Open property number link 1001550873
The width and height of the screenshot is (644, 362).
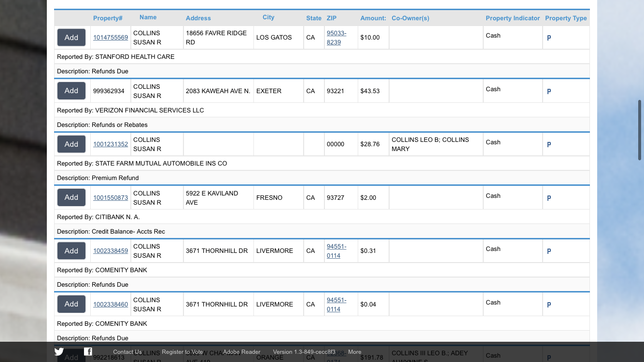click(111, 198)
